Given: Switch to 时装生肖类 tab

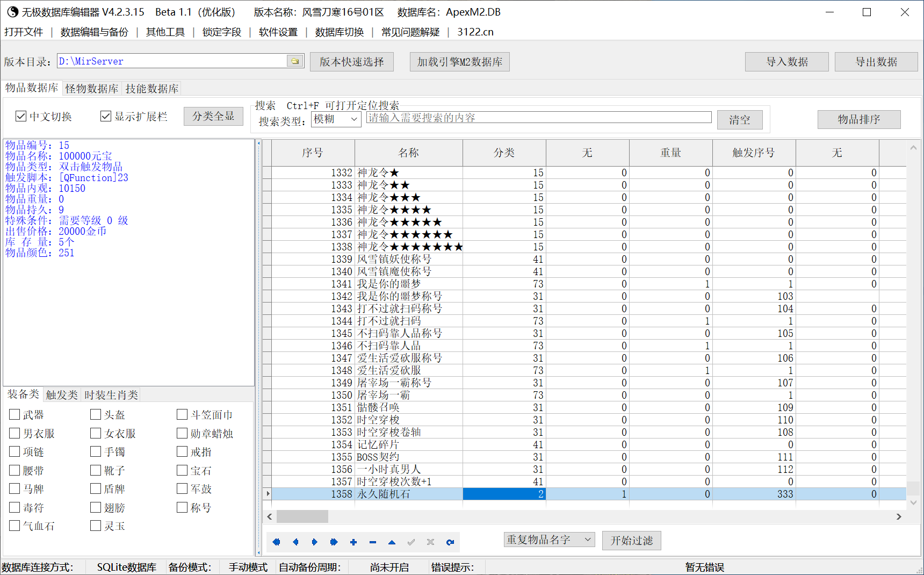Looking at the screenshot, I should click(111, 395).
